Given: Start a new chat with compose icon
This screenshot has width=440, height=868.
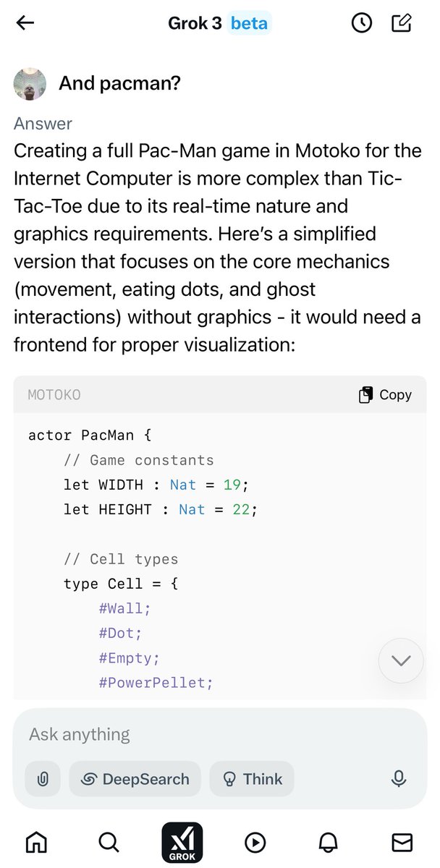Looking at the screenshot, I should coord(402,22).
